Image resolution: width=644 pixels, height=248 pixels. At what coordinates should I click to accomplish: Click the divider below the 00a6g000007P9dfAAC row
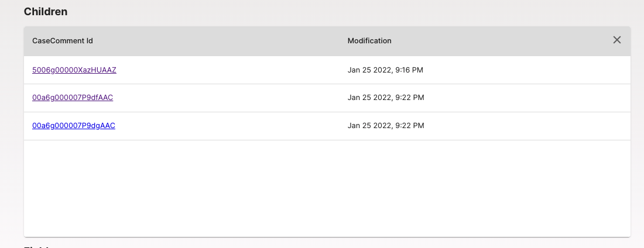[x=327, y=112]
